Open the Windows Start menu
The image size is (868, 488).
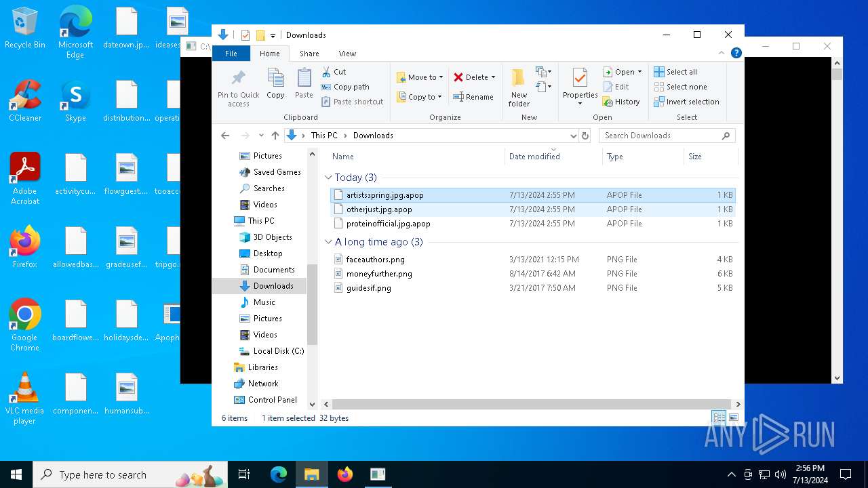pyautogui.click(x=16, y=474)
